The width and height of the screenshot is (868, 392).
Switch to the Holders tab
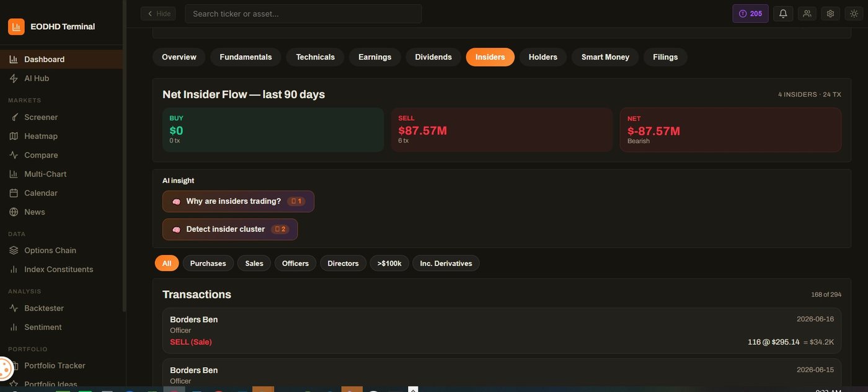pos(543,57)
